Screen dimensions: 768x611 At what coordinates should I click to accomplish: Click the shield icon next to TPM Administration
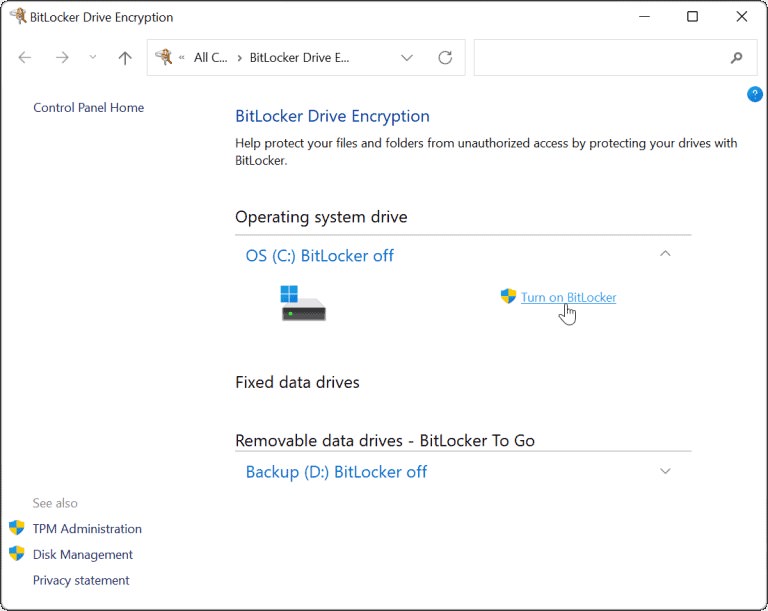(17, 528)
